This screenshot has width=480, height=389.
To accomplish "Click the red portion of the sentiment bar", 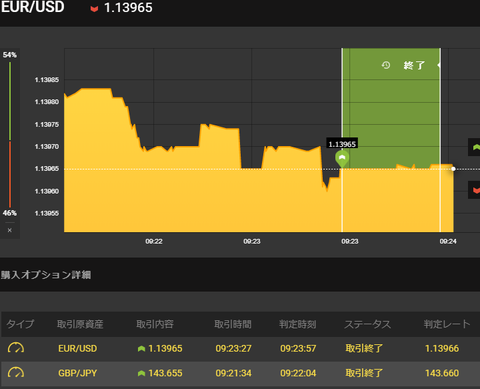I will pyautogui.click(x=10, y=175).
